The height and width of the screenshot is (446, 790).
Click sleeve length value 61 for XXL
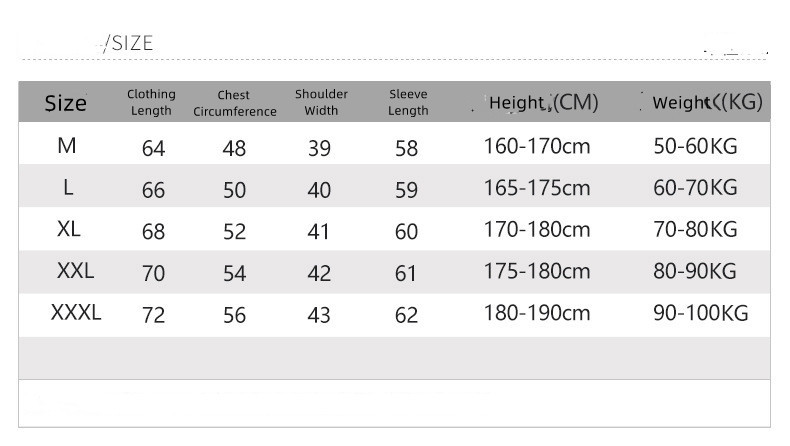(405, 274)
